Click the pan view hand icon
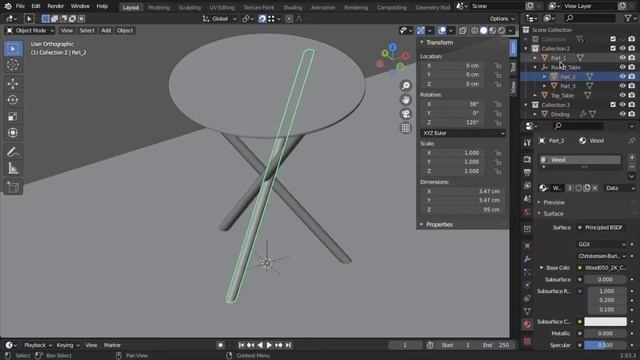 click(406, 100)
